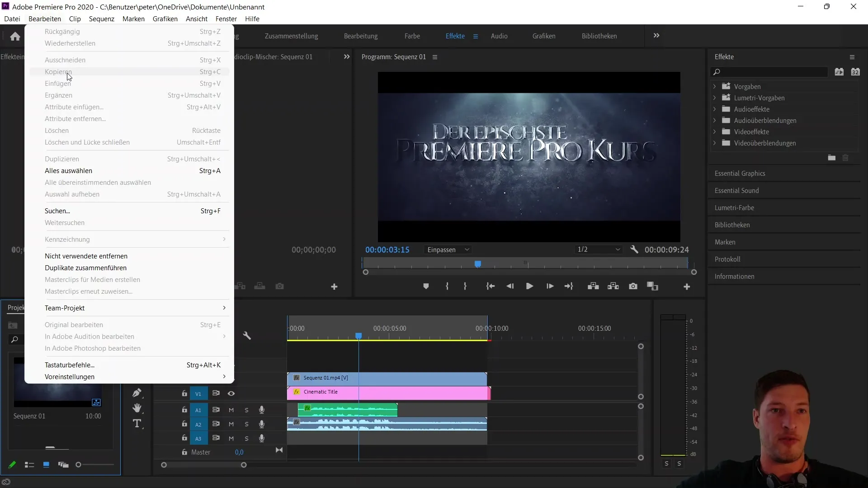Click the Extract button
Image resolution: width=868 pixels, height=488 pixels.
click(613, 286)
